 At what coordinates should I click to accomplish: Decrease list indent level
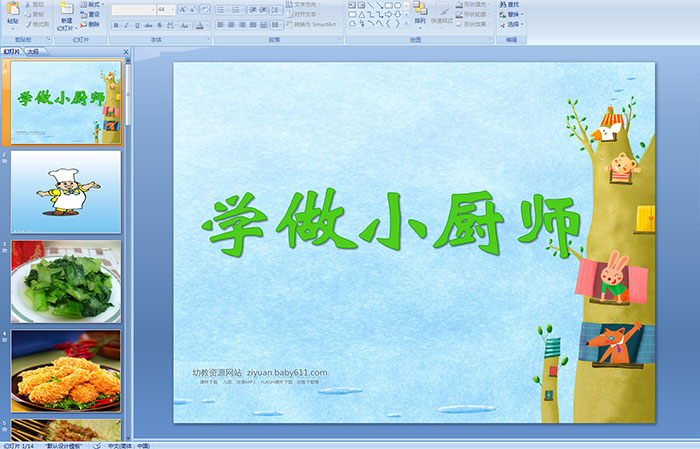point(253,9)
